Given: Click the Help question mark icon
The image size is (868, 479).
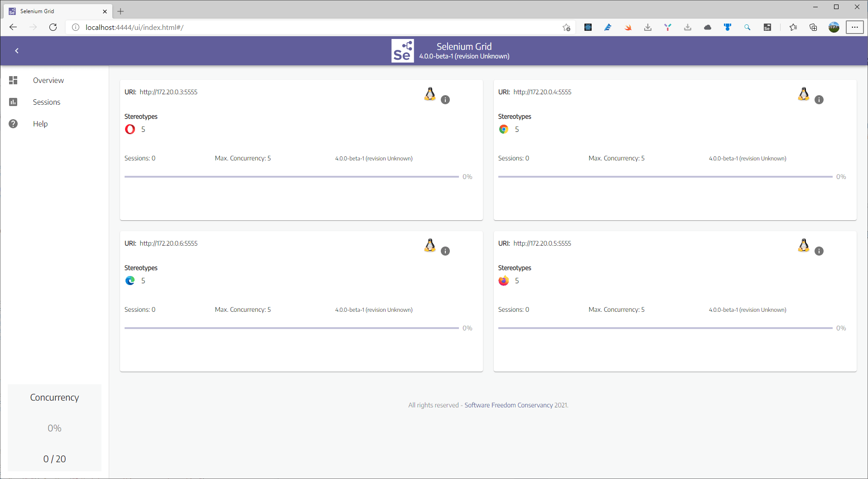Looking at the screenshot, I should coord(13,124).
